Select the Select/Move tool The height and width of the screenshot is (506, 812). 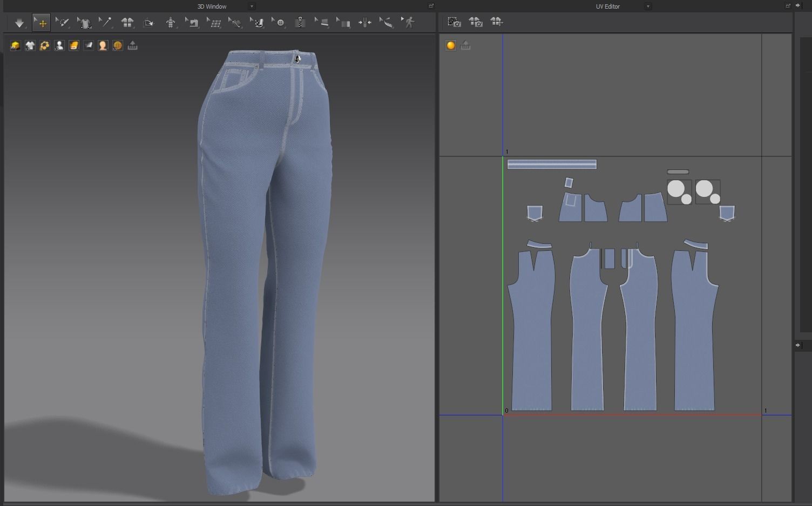point(41,23)
